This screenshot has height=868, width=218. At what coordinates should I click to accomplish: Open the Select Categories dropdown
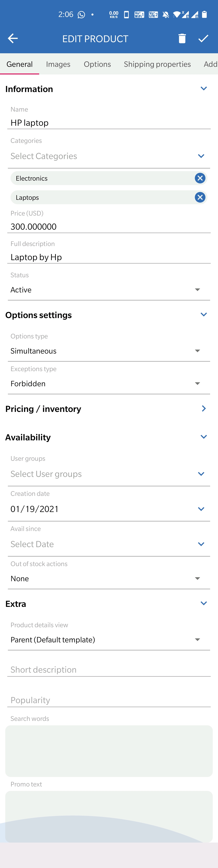click(109, 156)
